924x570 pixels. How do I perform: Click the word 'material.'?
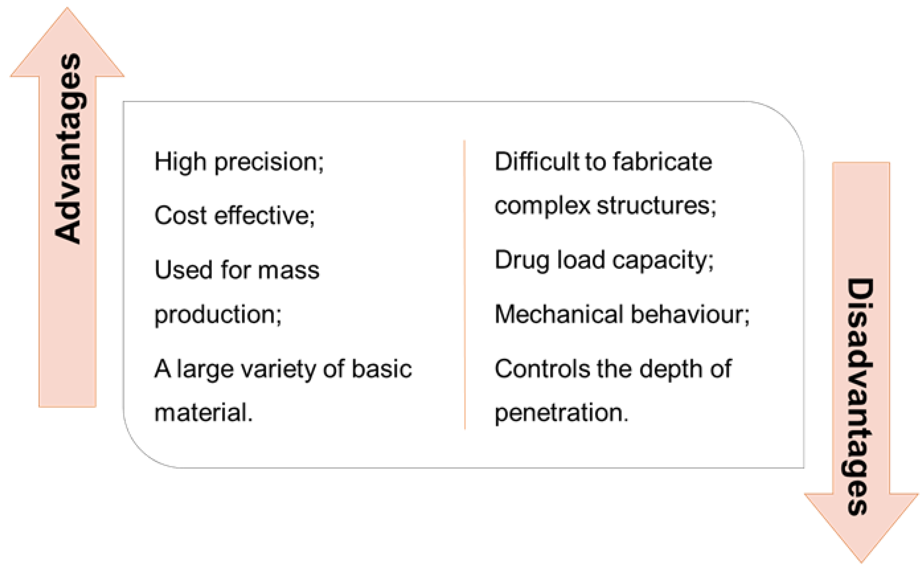[x=203, y=412]
